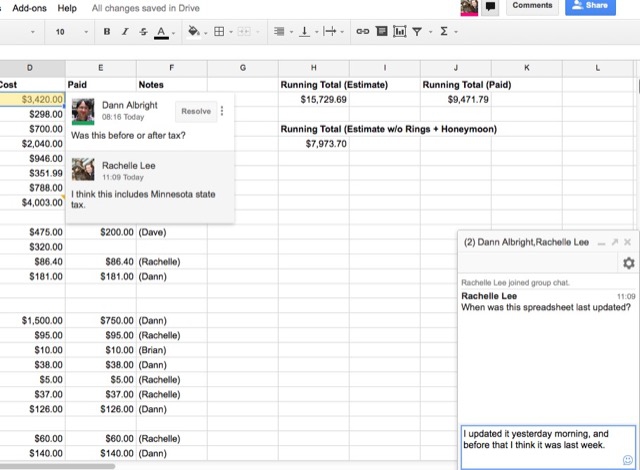Expand the font family dropdown arrow
This screenshot has width=640, height=470.
click(x=33, y=32)
